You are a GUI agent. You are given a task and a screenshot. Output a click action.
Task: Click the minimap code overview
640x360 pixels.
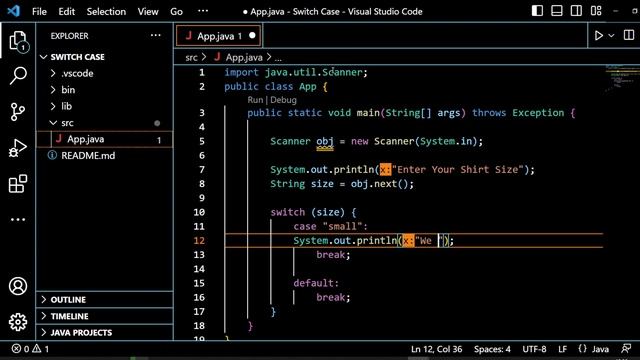[x=620, y=78]
